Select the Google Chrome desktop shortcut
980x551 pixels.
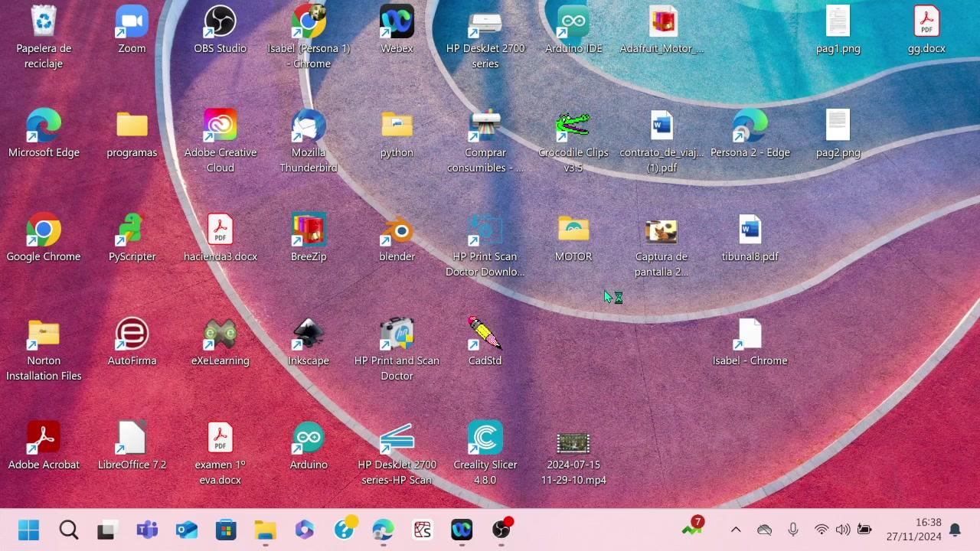pos(44,239)
